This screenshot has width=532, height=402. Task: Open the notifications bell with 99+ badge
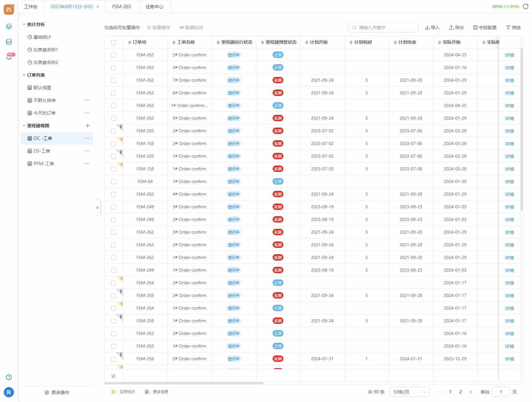pyautogui.click(x=9, y=57)
